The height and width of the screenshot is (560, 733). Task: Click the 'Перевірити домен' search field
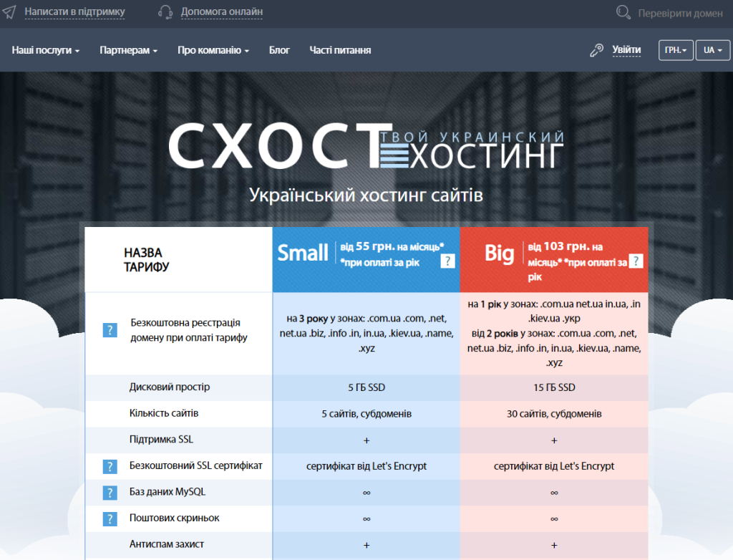pyautogui.click(x=680, y=13)
